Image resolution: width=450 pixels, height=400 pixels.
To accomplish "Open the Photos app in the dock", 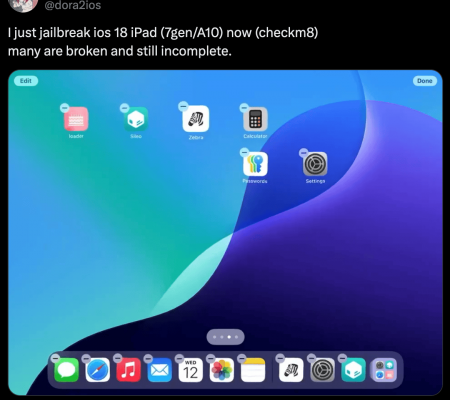I will pos(222,370).
